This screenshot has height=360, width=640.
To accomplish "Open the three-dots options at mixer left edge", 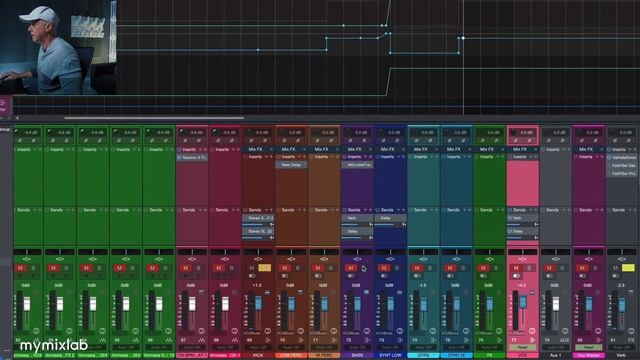I will point(6,350).
